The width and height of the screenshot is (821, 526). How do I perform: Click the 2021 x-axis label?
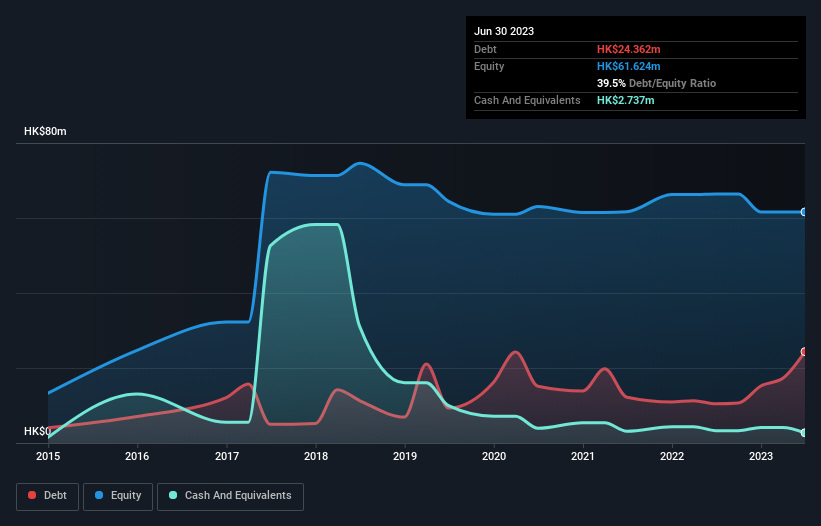click(583, 456)
